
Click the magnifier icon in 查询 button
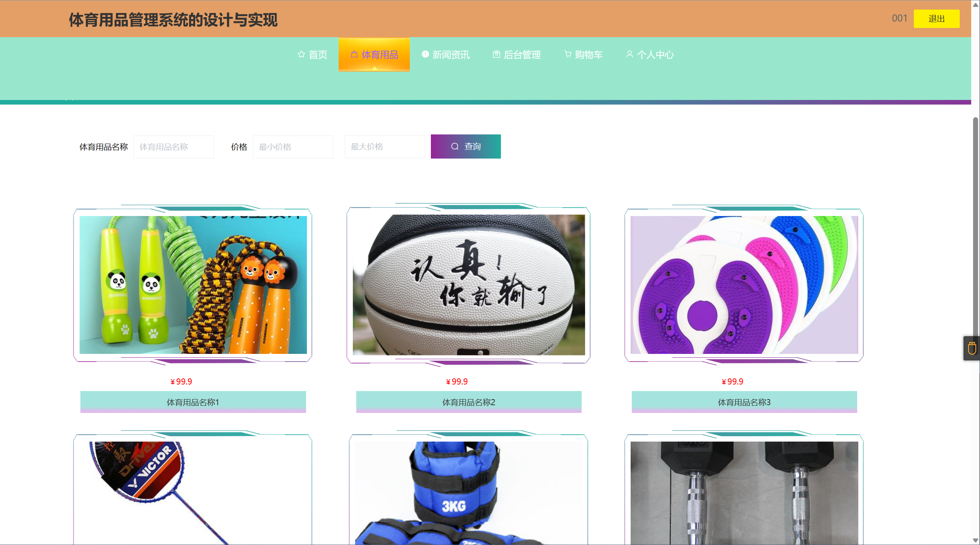[455, 146]
